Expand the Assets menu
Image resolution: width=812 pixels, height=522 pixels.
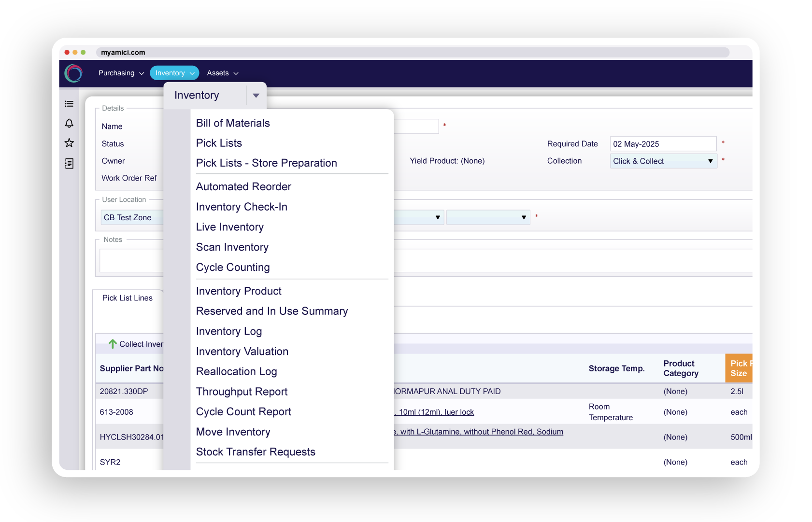tap(222, 73)
